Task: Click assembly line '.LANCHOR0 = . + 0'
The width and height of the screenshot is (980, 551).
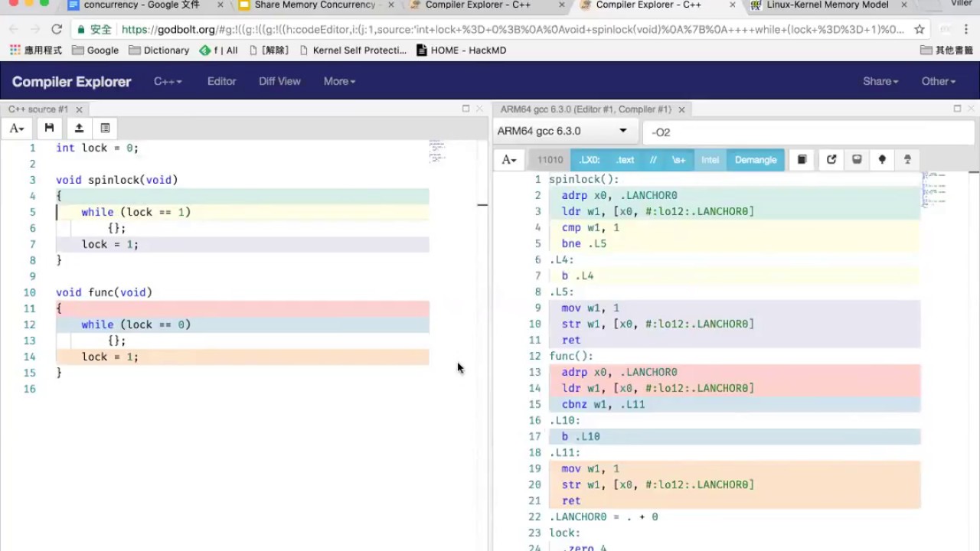Action: coord(603,517)
